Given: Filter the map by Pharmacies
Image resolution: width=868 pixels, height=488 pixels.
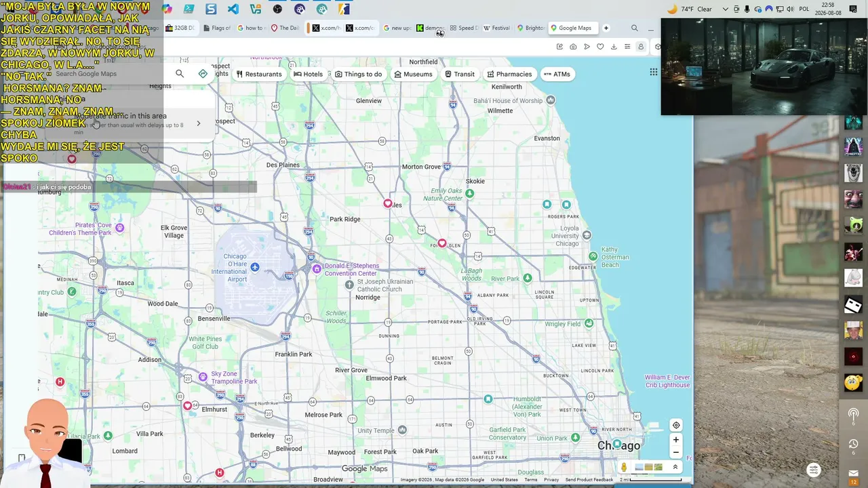Looking at the screenshot, I should point(509,74).
